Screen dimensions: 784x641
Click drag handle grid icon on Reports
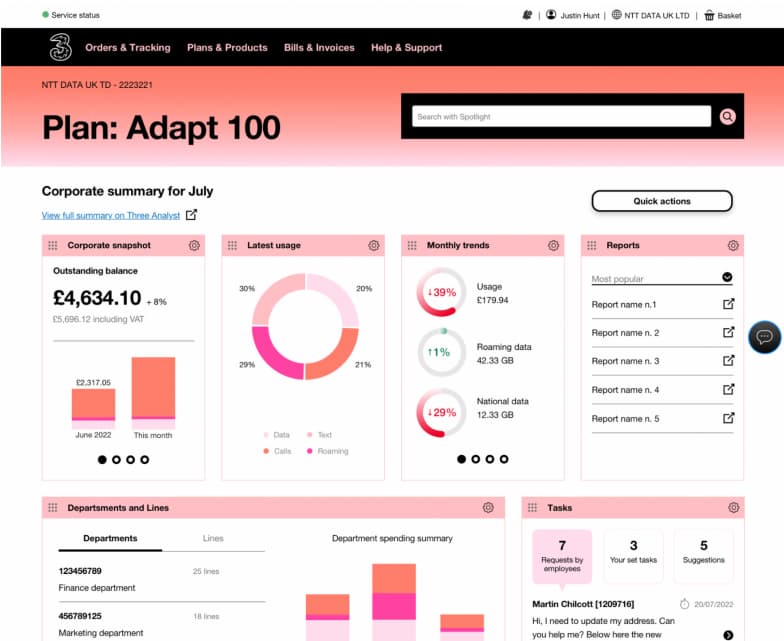(592, 246)
